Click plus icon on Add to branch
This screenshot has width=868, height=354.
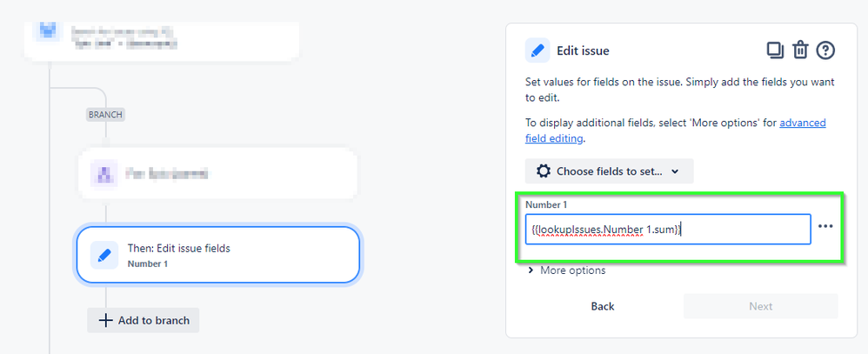point(105,320)
